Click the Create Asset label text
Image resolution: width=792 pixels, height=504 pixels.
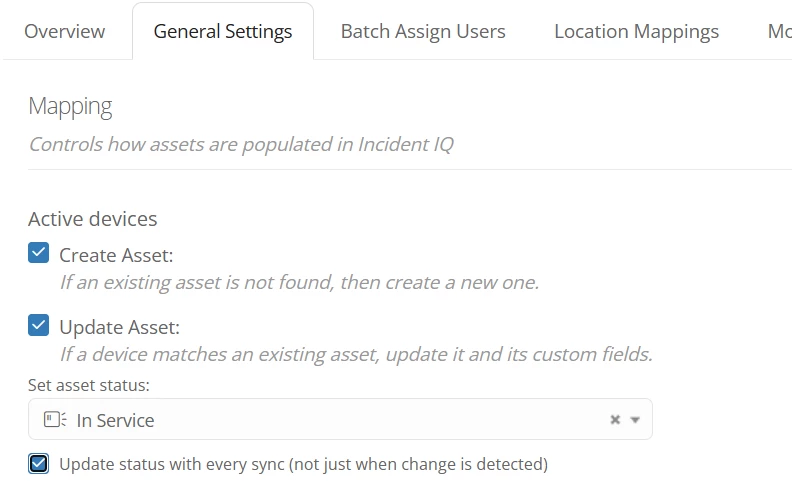click(x=116, y=255)
